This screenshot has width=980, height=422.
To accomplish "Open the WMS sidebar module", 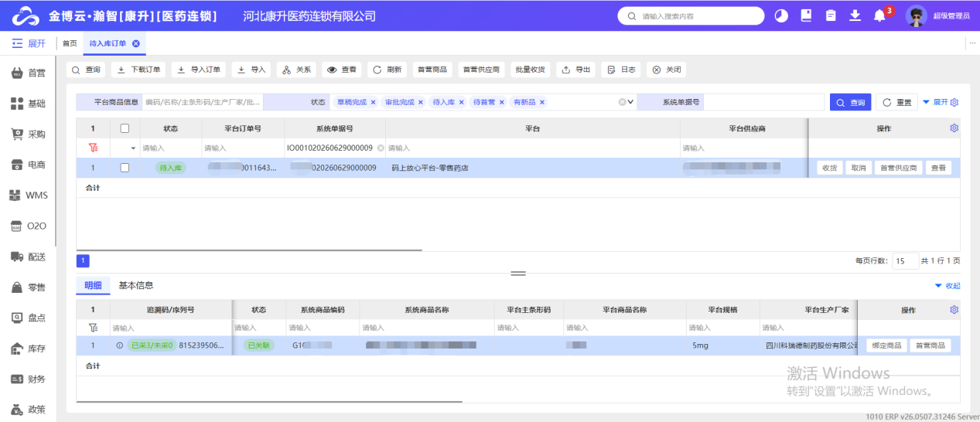I will pyautogui.click(x=28, y=196).
